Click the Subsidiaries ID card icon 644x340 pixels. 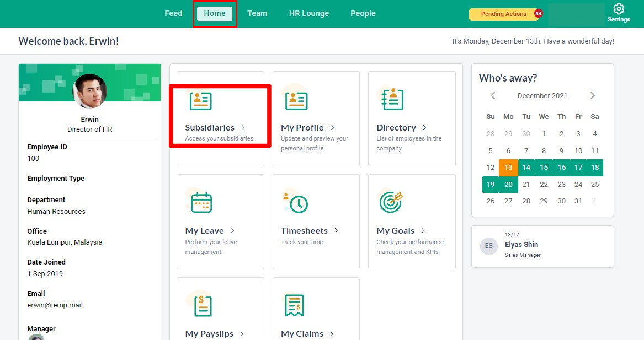[200, 100]
